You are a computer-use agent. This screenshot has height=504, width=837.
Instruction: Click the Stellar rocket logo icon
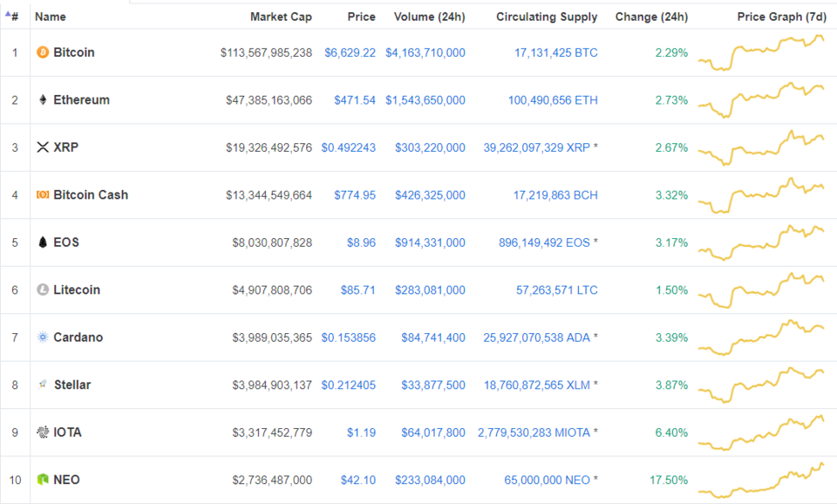(x=43, y=385)
